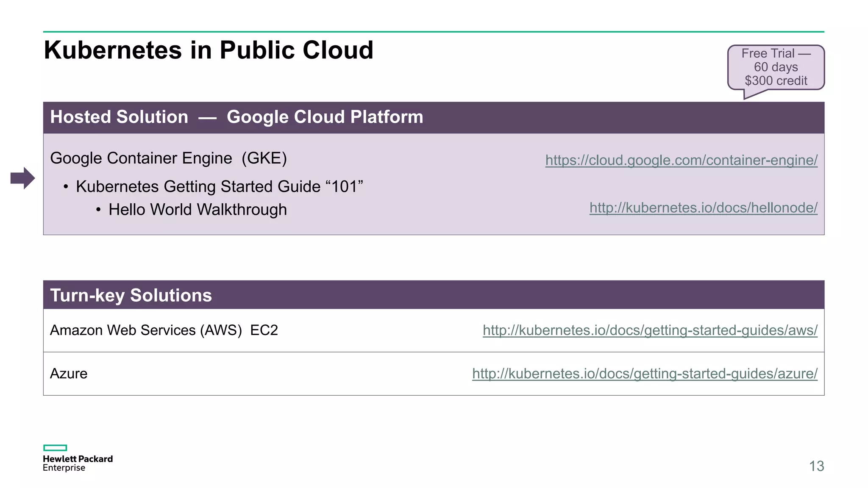
Task: Select the Azure row label
Action: [69, 373]
